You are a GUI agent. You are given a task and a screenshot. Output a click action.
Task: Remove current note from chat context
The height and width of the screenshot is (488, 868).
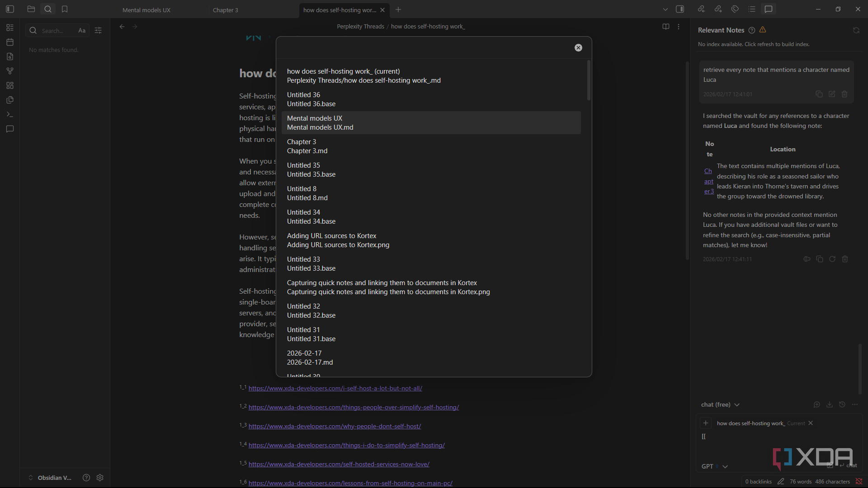click(x=811, y=423)
